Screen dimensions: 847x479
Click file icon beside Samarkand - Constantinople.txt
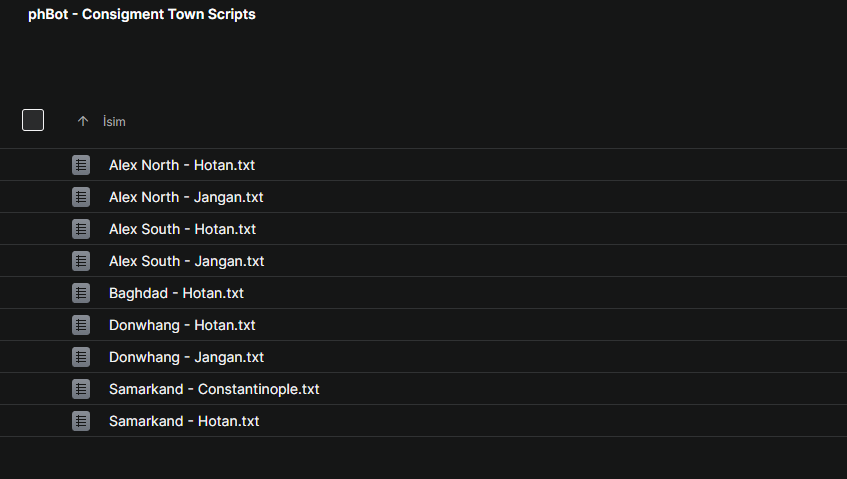[x=81, y=389]
